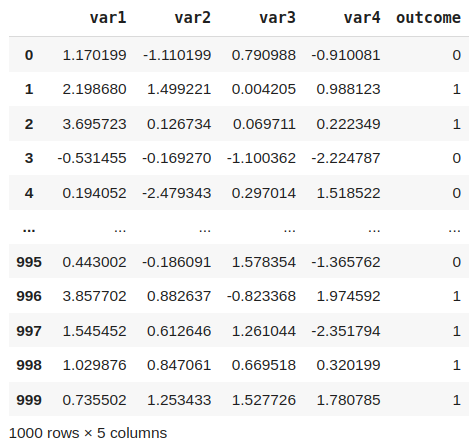Click the value 0.126734 in var2
Image resolution: width=474 pixels, height=447 pixels.
pyautogui.click(x=179, y=124)
